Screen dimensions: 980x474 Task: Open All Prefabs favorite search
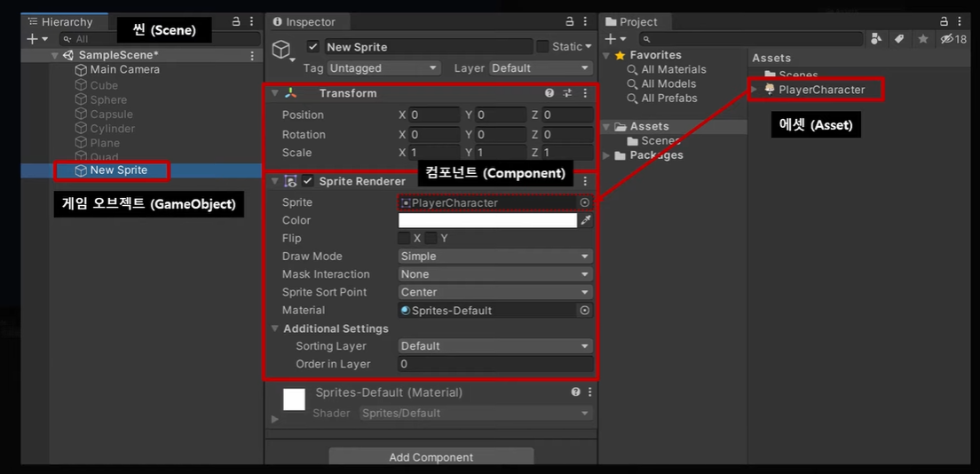tap(668, 99)
